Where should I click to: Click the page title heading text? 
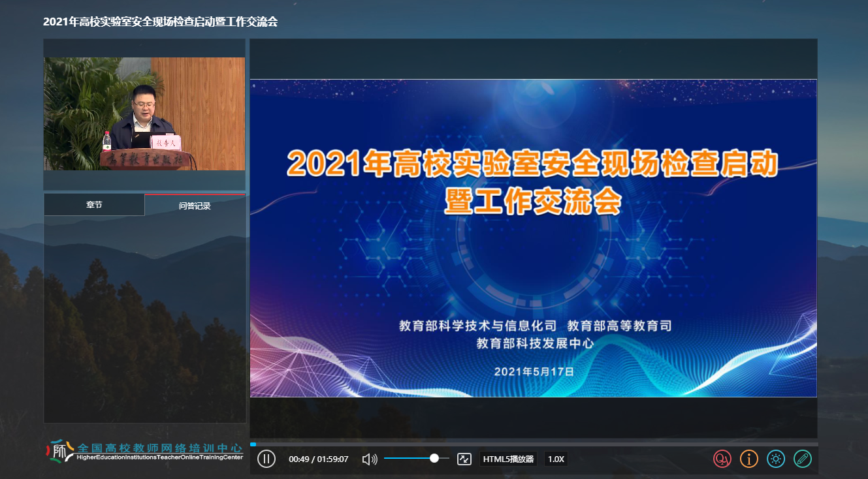pos(160,22)
